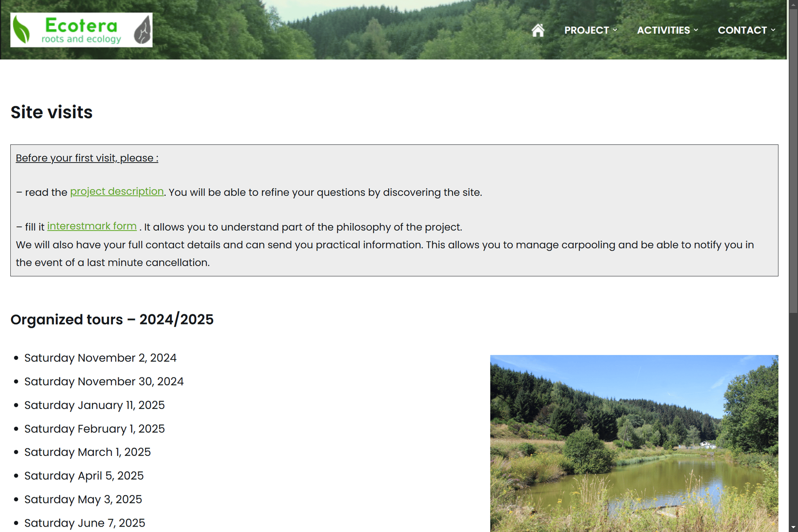Expand the ACTIVITIES menu chevron
The width and height of the screenshot is (798, 532).
pyautogui.click(x=696, y=30)
